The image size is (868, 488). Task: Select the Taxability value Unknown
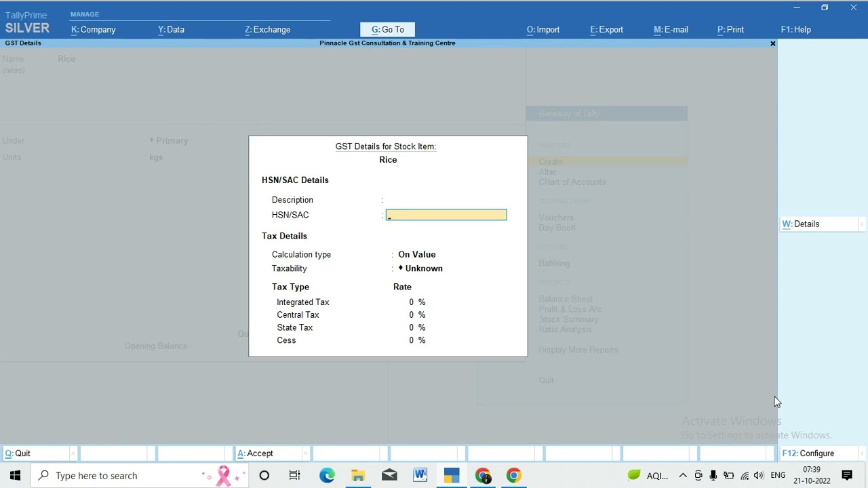(423, 268)
